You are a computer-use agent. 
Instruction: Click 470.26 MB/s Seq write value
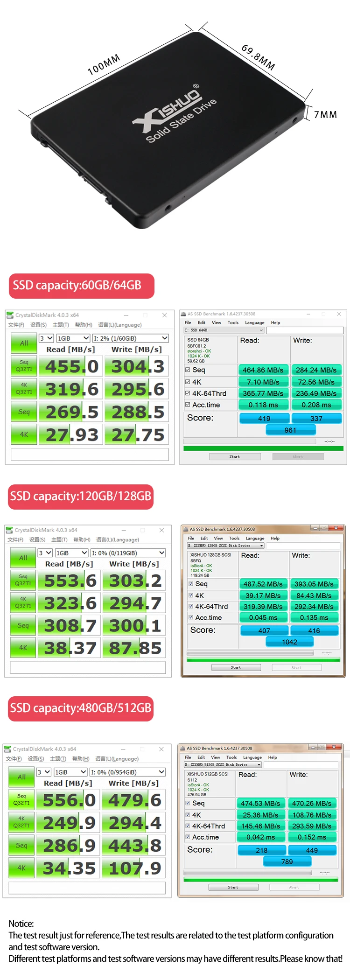tap(312, 804)
